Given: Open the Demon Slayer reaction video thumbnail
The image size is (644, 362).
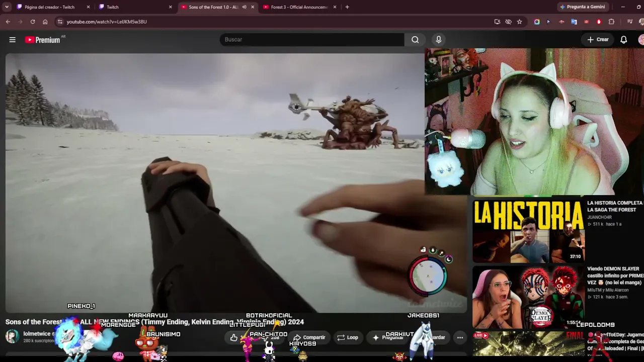Looking at the screenshot, I should tap(528, 297).
